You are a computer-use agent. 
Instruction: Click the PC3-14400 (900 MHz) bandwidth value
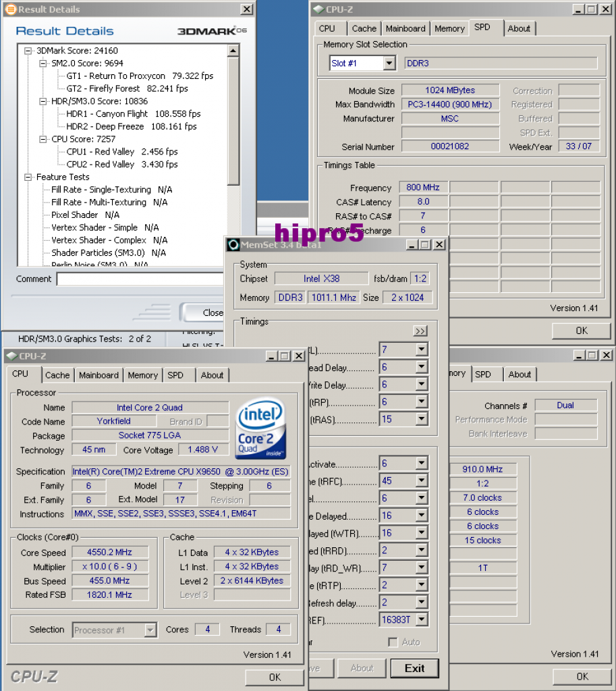[x=450, y=105]
